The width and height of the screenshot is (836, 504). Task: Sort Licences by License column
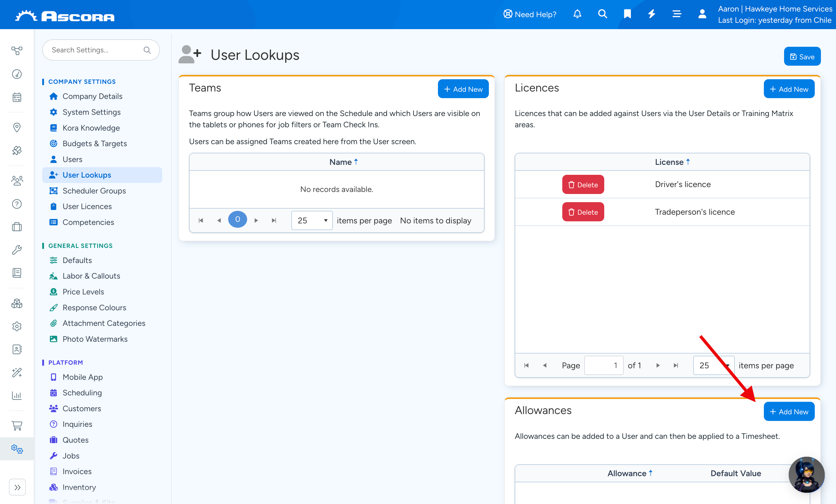point(672,162)
